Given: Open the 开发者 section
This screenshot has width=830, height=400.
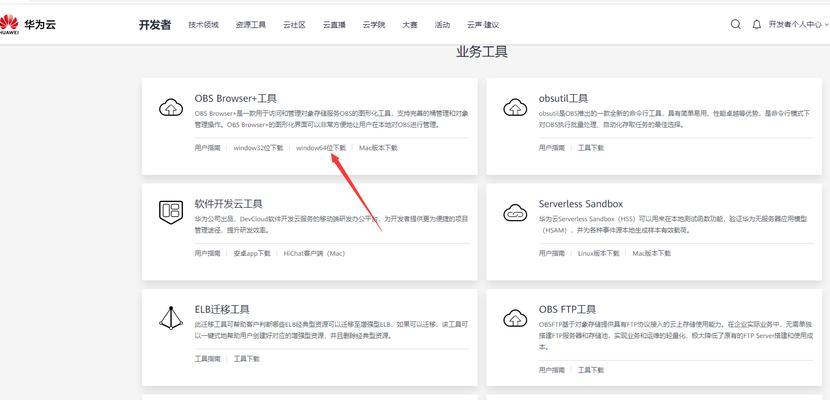Looking at the screenshot, I should pos(155,25).
